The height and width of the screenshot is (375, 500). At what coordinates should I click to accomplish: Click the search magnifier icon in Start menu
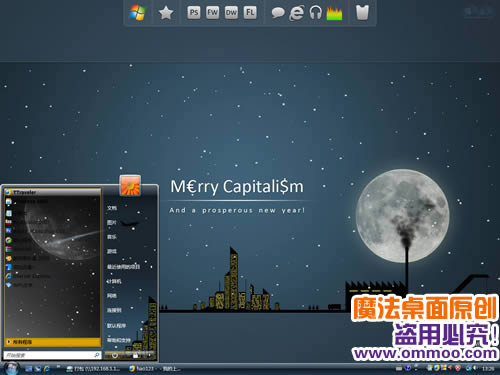97,355
